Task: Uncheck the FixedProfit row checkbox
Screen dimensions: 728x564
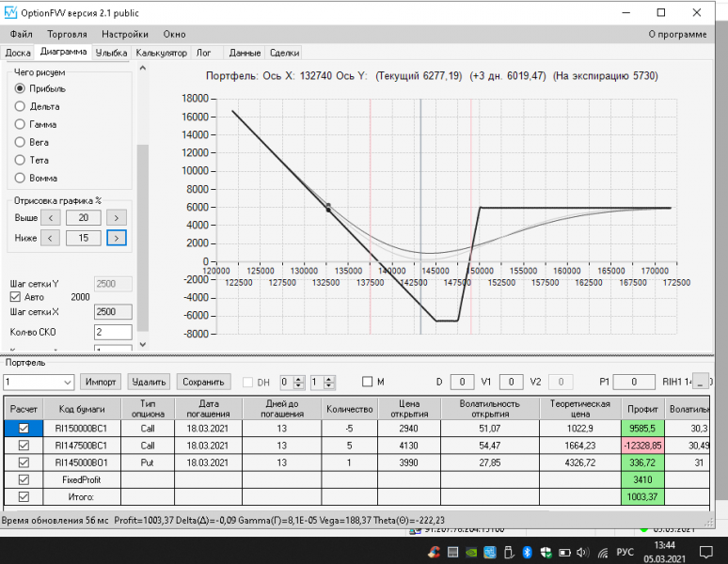Action: pyautogui.click(x=24, y=479)
